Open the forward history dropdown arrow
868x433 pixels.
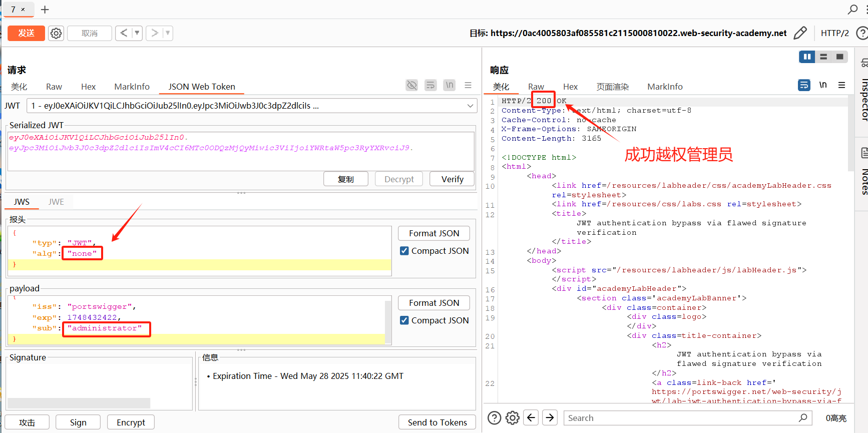168,33
